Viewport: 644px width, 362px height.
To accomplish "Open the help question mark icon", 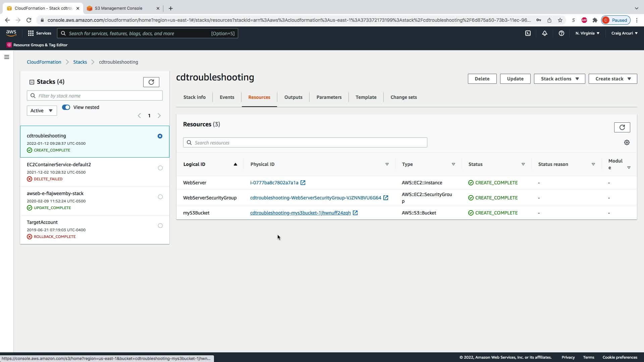I will (x=561, y=33).
